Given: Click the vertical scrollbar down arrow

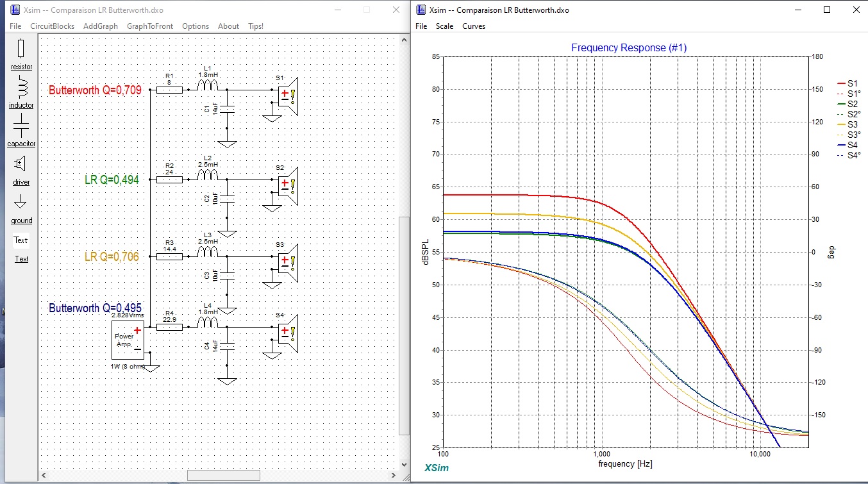Looking at the screenshot, I should pos(404,464).
